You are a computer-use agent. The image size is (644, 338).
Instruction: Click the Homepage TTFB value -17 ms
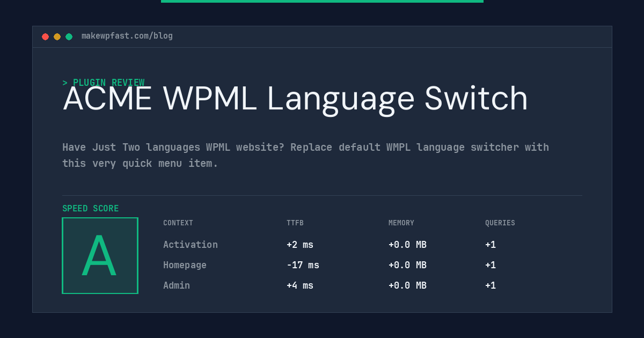[303, 265]
